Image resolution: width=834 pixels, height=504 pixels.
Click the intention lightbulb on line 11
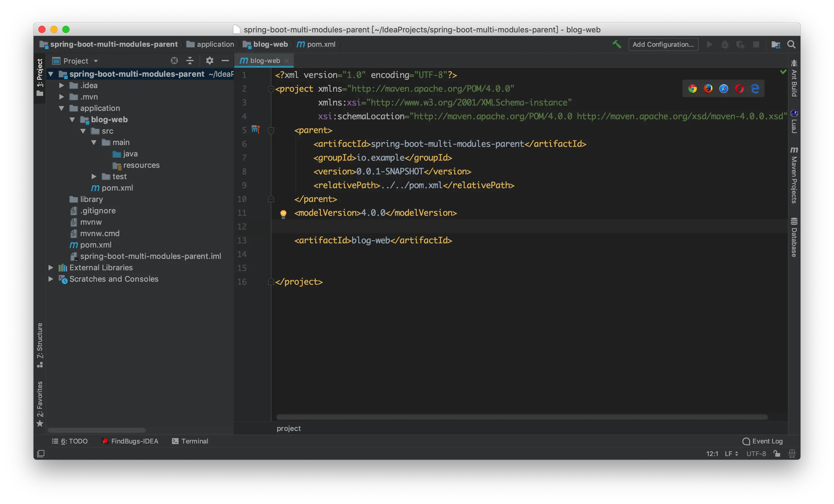[x=283, y=213]
